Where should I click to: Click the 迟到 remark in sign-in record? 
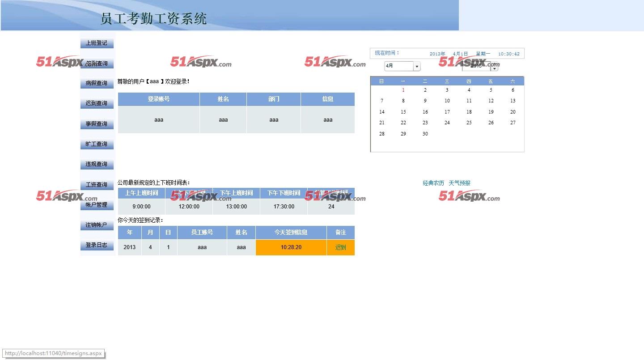[340, 247]
